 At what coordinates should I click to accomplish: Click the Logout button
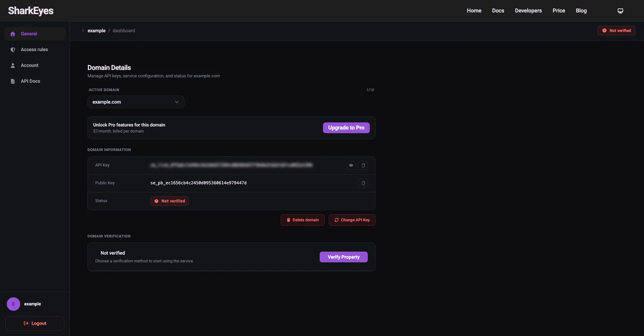[35, 323]
